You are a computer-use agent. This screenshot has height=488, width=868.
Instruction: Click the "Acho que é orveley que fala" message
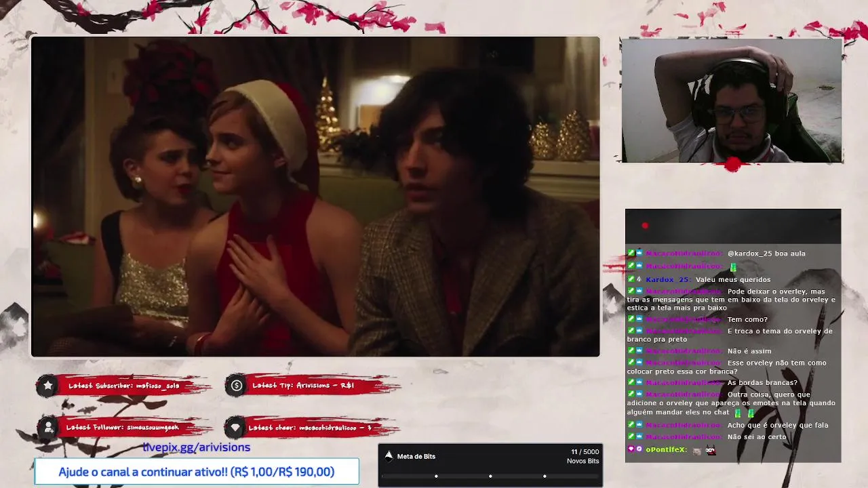click(x=778, y=425)
